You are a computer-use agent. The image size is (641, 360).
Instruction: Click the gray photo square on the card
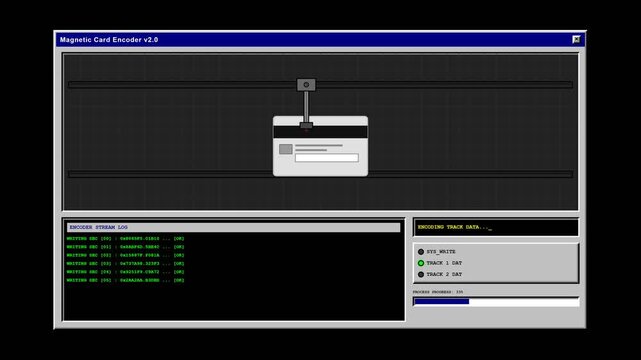(x=286, y=149)
